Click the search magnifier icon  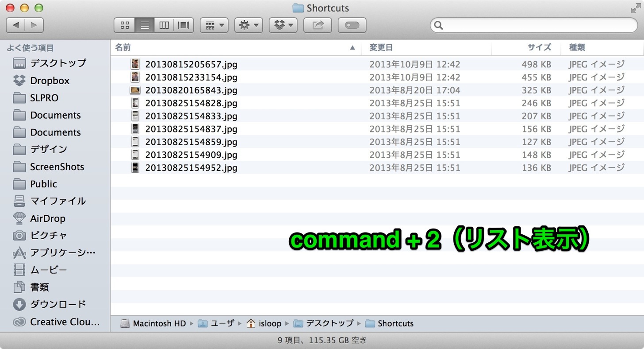coord(439,25)
